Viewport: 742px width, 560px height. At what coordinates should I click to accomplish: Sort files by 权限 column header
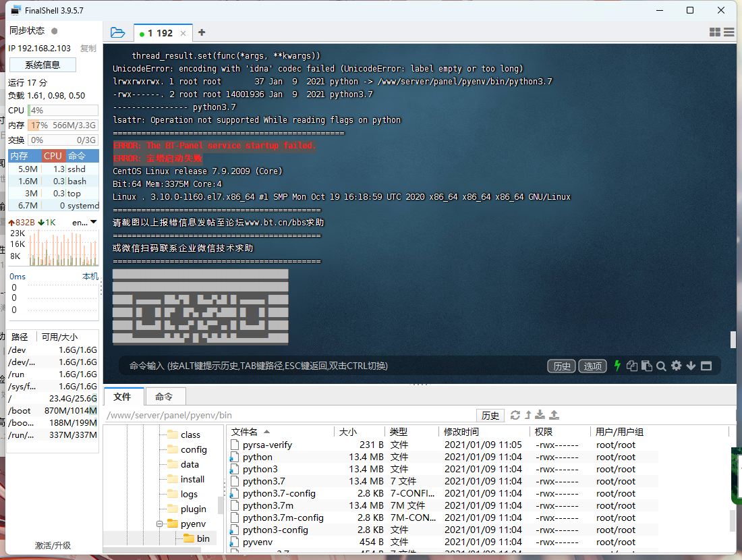pyautogui.click(x=560, y=432)
